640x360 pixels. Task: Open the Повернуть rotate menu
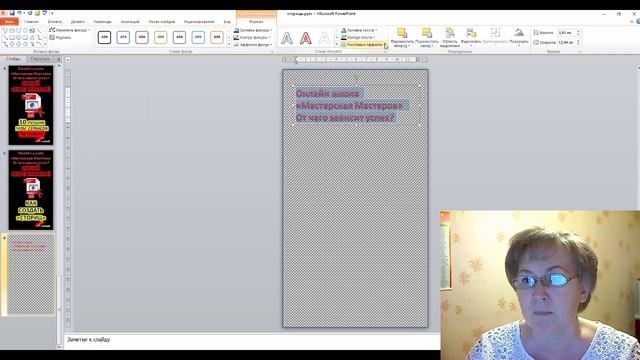tap(519, 38)
